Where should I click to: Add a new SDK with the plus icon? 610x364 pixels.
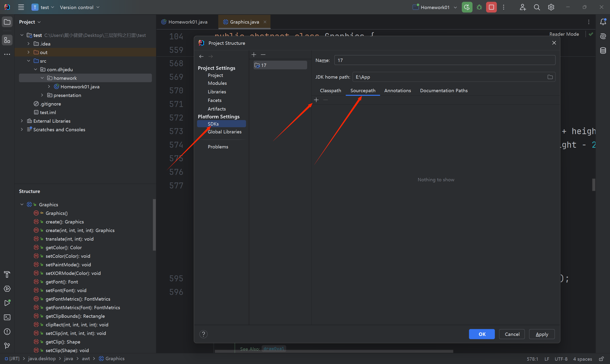[x=254, y=55]
